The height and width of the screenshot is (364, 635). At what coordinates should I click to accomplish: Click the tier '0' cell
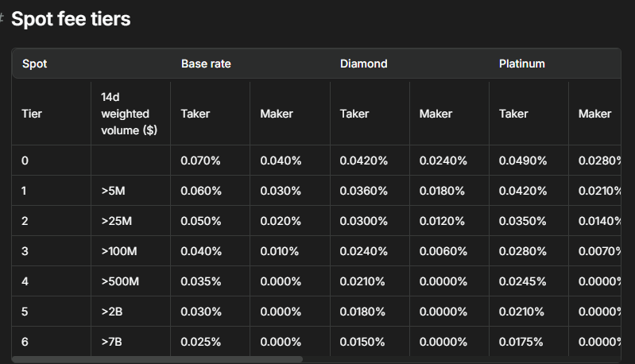(25, 161)
